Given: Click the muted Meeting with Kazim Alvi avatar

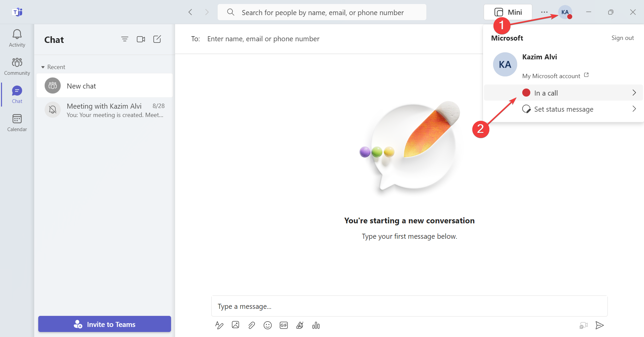Looking at the screenshot, I should (53, 110).
